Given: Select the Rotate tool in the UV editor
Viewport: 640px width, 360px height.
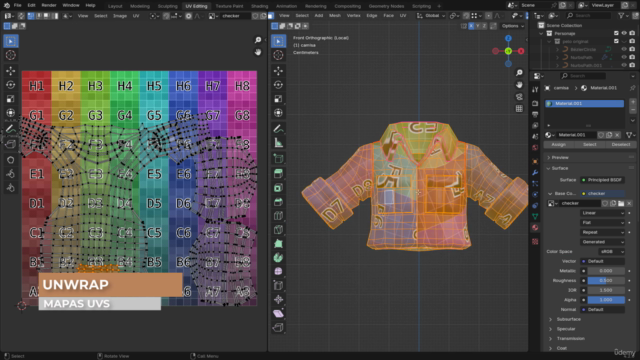Looking at the screenshot, I should (x=11, y=85).
